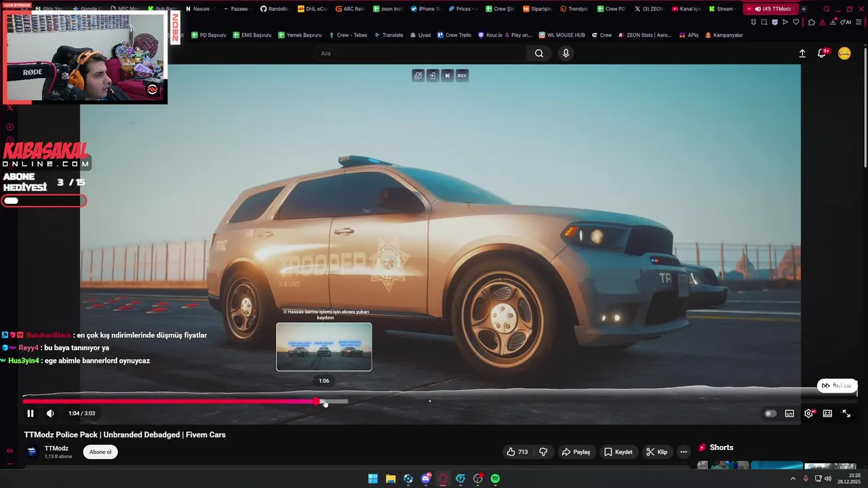
Task: Switch to the iPhone 16 tab
Action: tap(425, 9)
